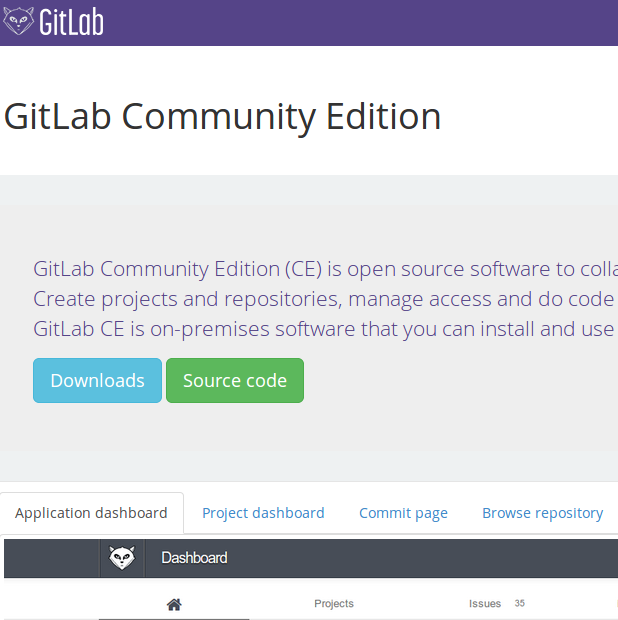
Task: Open the Source code button
Action: click(235, 380)
